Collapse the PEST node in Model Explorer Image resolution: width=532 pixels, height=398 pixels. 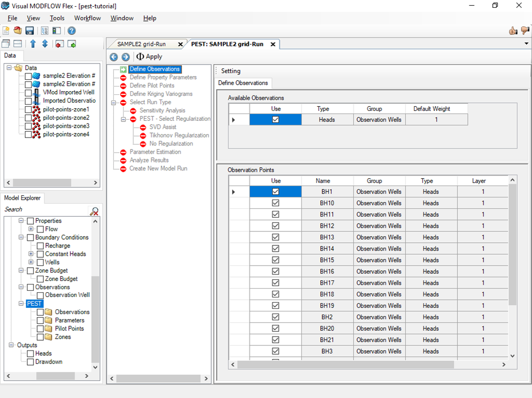click(x=21, y=304)
